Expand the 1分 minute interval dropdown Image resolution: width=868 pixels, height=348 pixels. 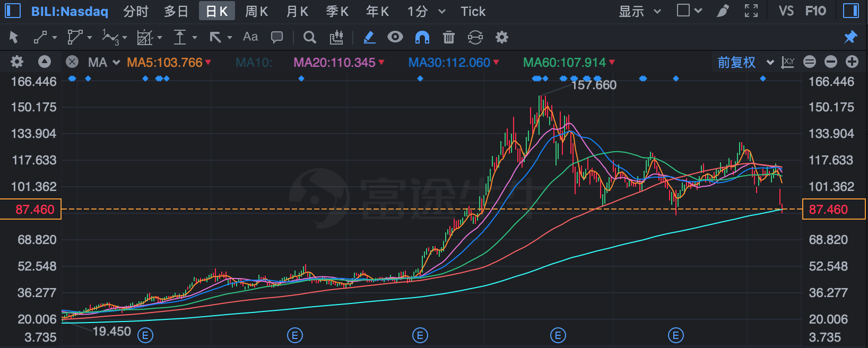pyautogui.click(x=442, y=11)
